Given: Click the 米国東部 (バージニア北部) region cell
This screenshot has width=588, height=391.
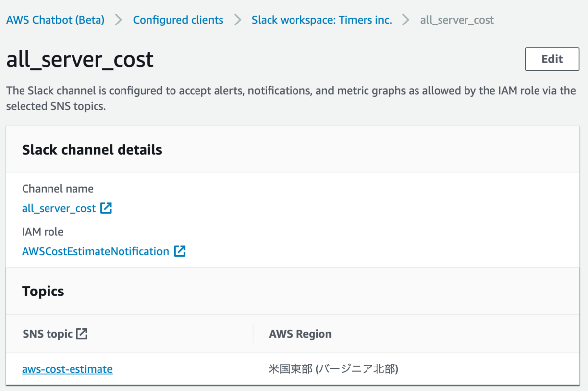Looking at the screenshot, I should (334, 369).
